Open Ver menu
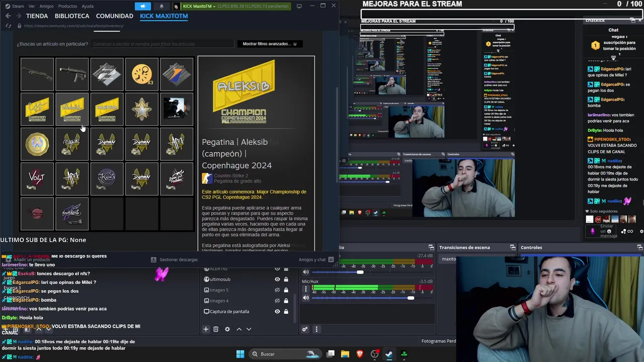644x362 pixels. coord(32,6)
